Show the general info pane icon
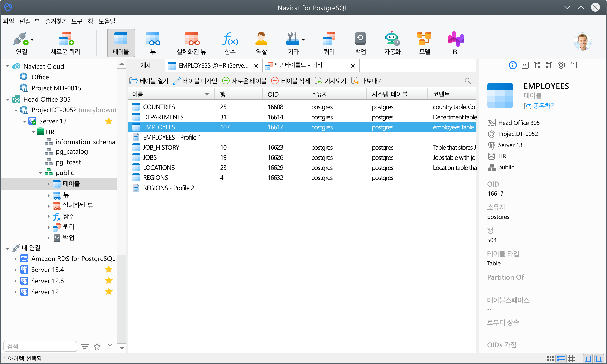 513,65
